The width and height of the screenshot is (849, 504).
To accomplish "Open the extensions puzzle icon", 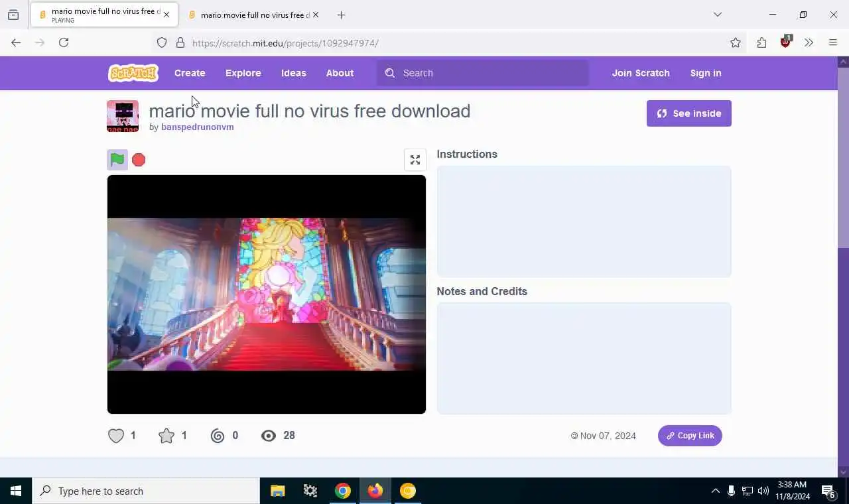I will click(x=761, y=43).
